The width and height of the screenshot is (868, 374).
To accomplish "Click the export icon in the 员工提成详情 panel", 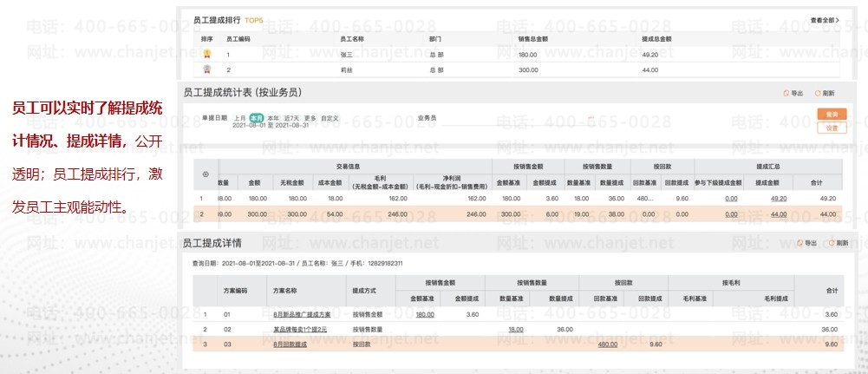I will 799,244.
